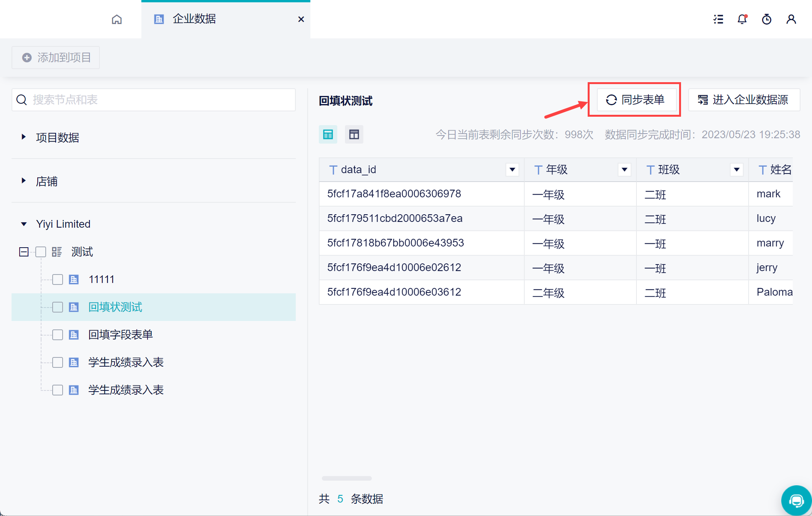Viewport: 812px width, 516px height.
Task: Open the customer support chat bubble
Action: [x=796, y=500]
